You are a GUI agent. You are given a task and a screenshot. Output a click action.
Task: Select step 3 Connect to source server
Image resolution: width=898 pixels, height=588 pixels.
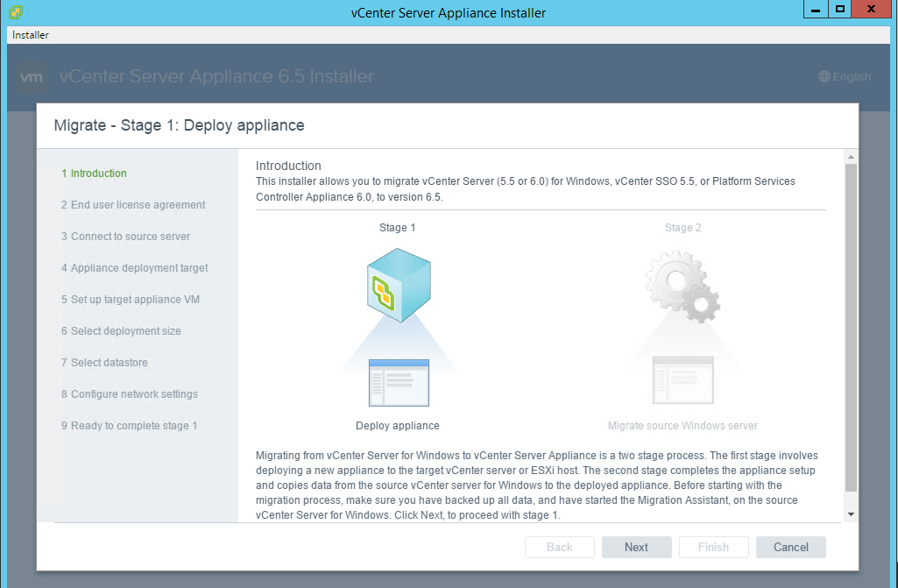125,236
